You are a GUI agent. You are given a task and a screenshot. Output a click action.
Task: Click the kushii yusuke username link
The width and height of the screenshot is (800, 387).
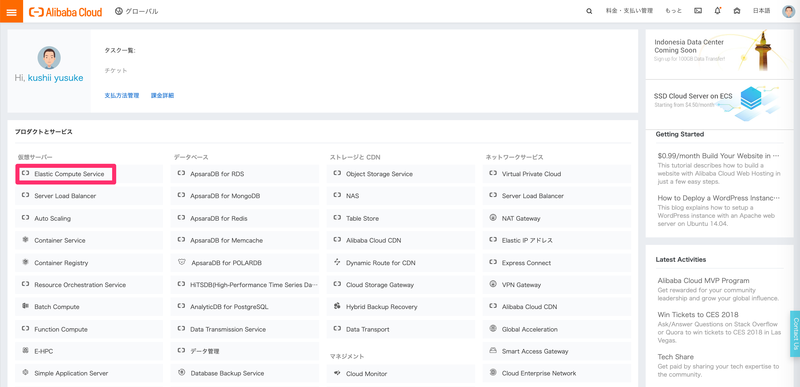click(x=56, y=78)
